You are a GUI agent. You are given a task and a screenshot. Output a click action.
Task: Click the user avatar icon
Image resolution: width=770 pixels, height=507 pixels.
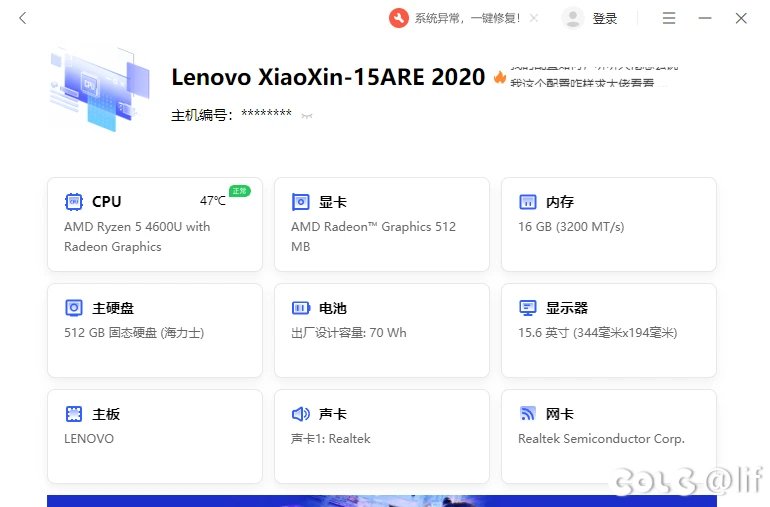tap(573, 18)
